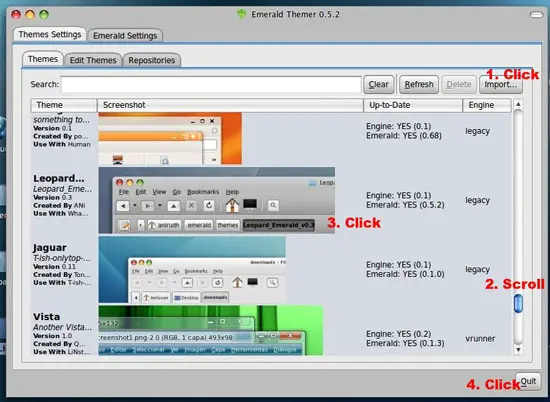Click the Screenshot column header
This screenshot has width=550, height=402.
pyautogui.click(x=230, y=105)
